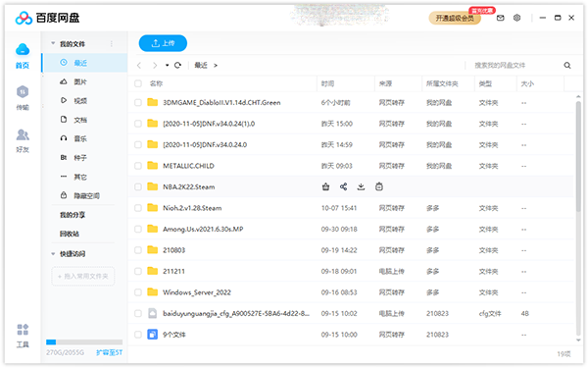Check the [2020-11-05]DNF.v34.0.24(1).0 checkbox
The height and width of the screenshot is (368, 588).
[138, 124]
